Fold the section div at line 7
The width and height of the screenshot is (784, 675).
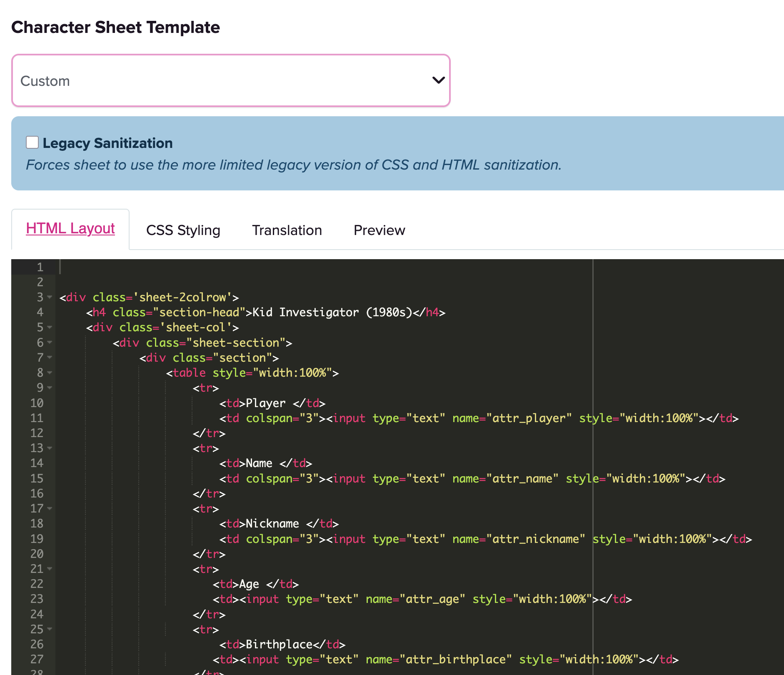coord(50,357)
